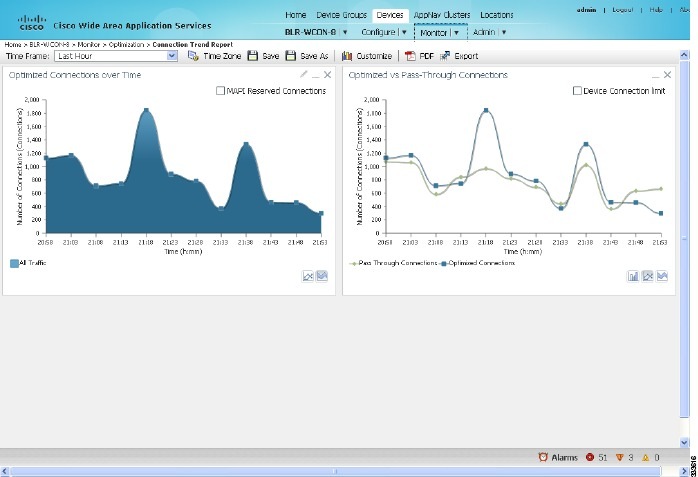Click the vertical scrollbar up arrow

tap(684, 55)
